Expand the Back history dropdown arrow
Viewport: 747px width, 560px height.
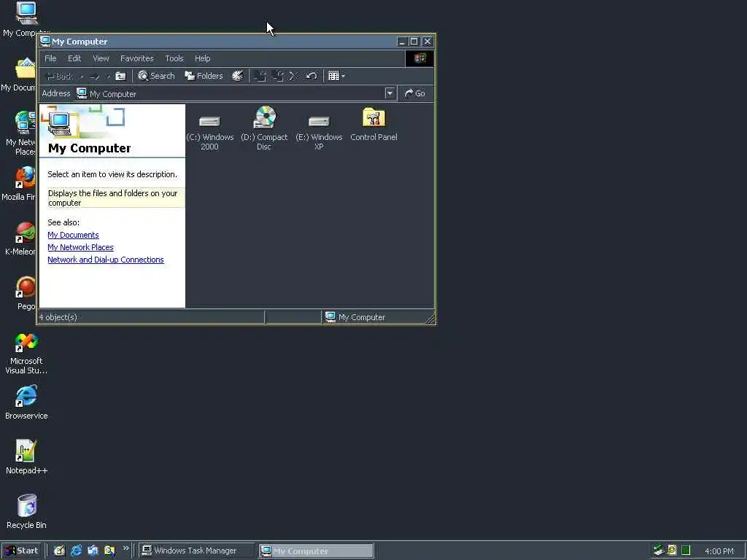[82, 77]
